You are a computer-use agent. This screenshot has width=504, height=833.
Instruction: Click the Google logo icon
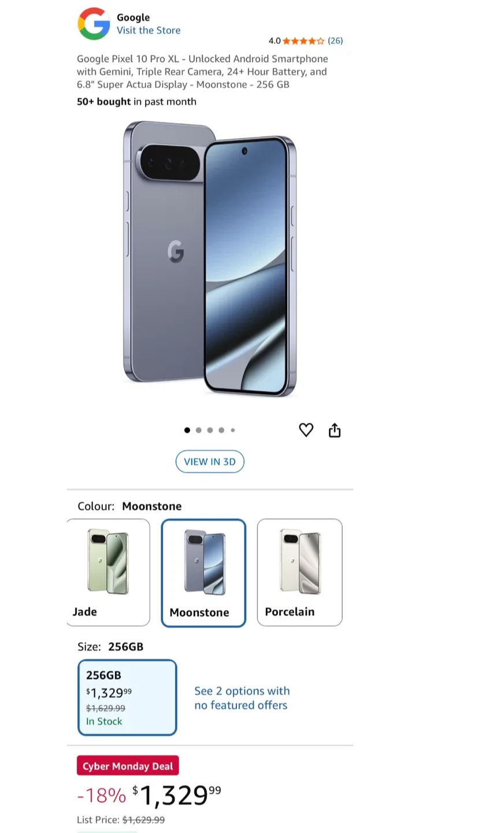click(94, 24)
